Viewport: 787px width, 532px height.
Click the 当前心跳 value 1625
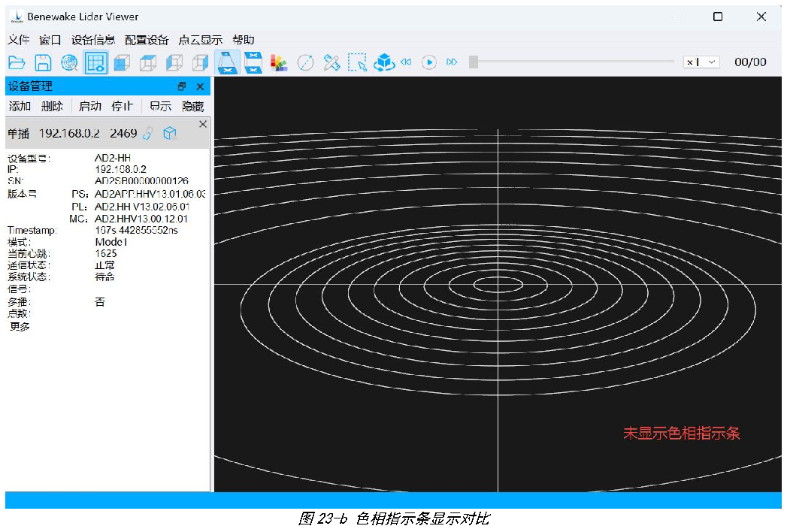106,254
